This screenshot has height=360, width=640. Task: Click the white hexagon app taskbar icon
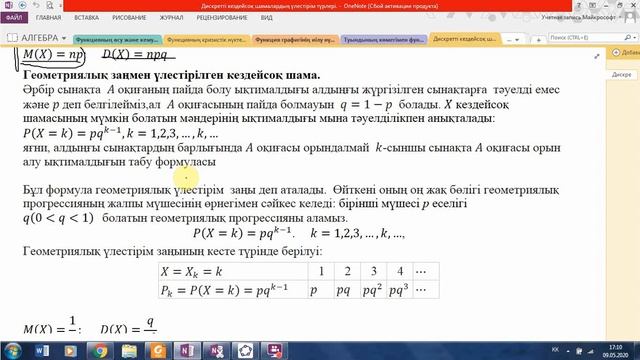click(x=245, y=351)
